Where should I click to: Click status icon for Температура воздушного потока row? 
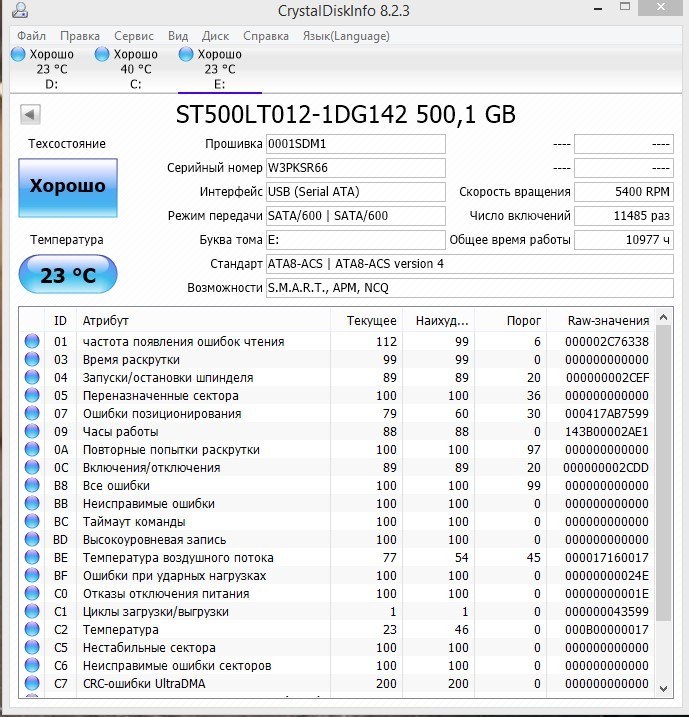pyautogui.click(x=32, y=557)
